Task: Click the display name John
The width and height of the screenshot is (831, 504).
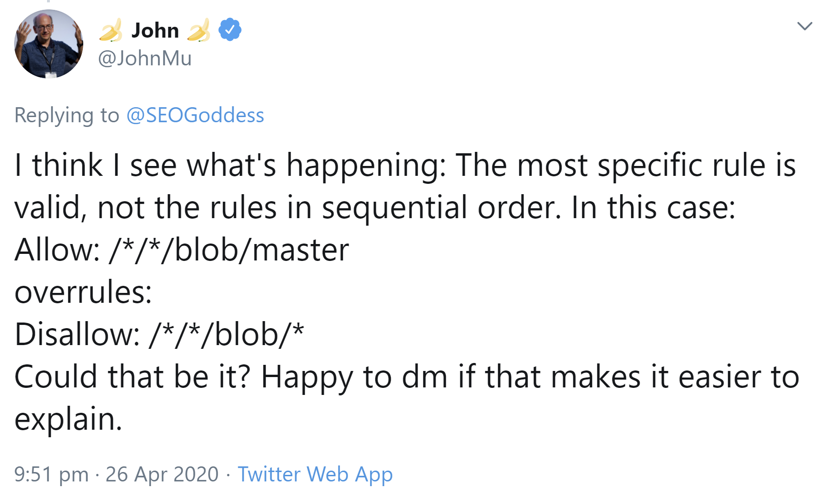Action: pyautogui.click(x=155, y=31)
